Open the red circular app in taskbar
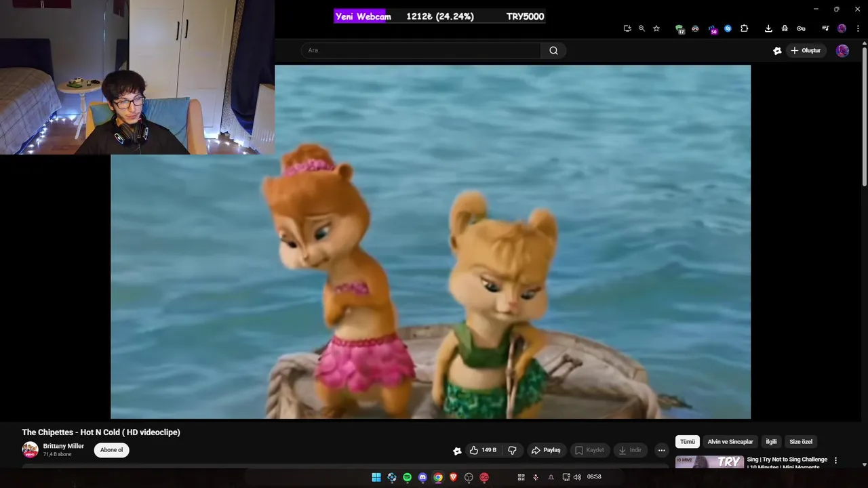This screenshot has width=868, height=488. [x=484, y=477]
